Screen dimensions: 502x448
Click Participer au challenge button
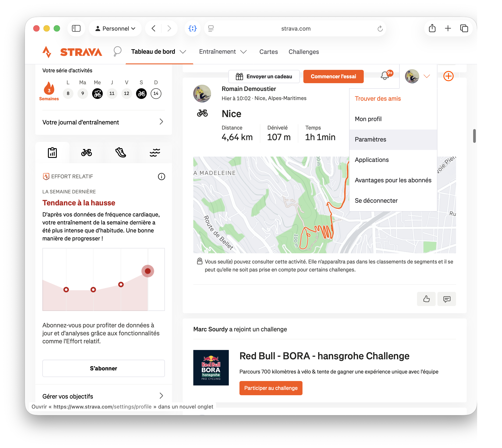(271, 388)
